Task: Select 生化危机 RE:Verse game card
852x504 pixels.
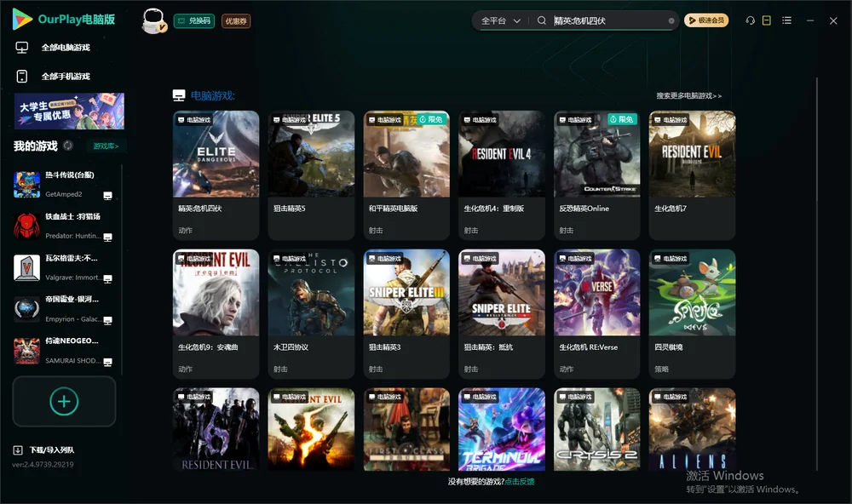Action: [597, 314]
